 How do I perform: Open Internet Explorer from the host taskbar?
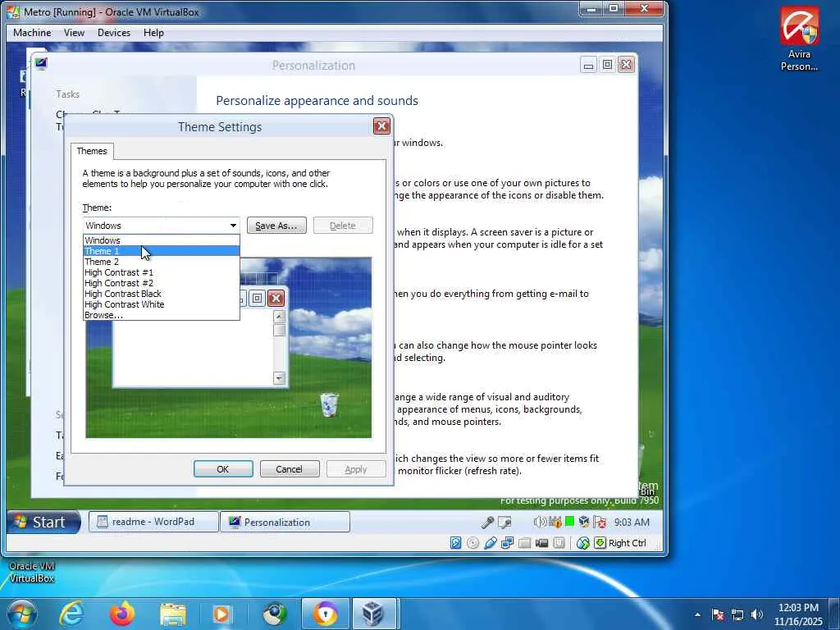click(x=71, y=614)
